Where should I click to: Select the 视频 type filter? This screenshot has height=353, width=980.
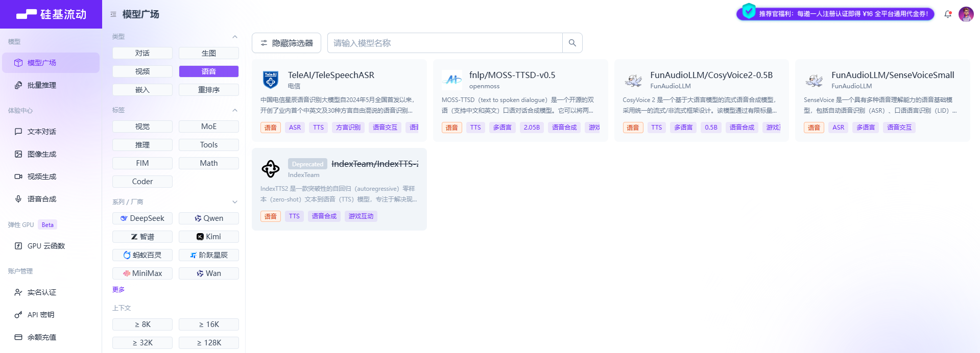tap(142, 71)
